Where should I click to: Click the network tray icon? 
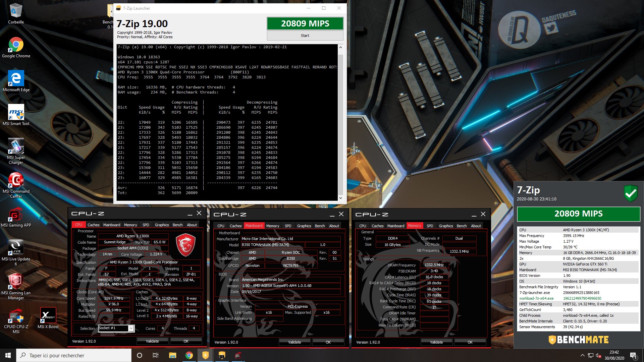[591, 355]
